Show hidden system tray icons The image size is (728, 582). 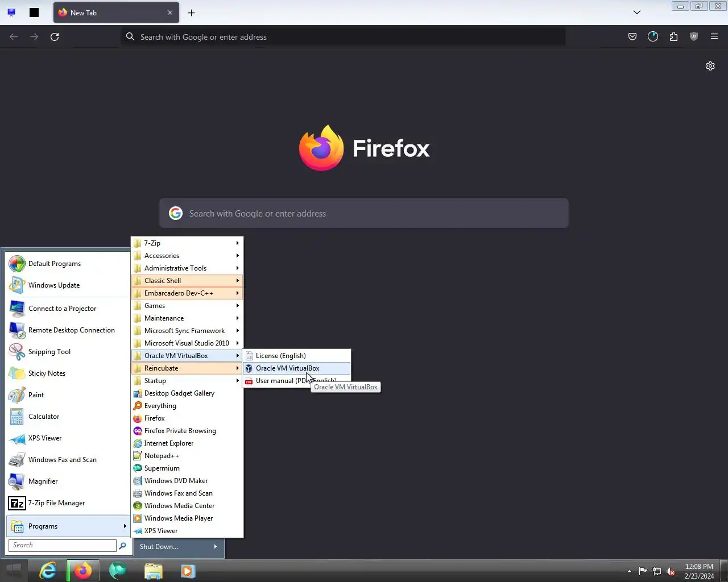point(629,571)
